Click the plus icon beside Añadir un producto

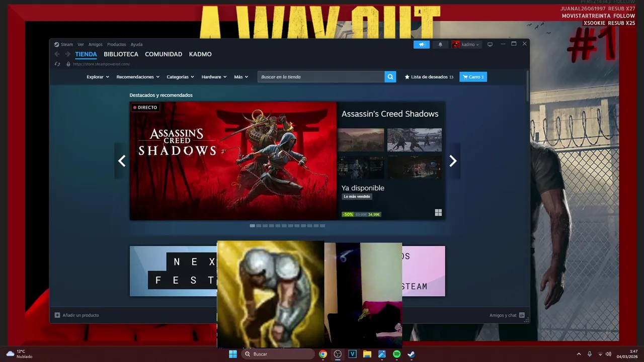coord(57,315)
